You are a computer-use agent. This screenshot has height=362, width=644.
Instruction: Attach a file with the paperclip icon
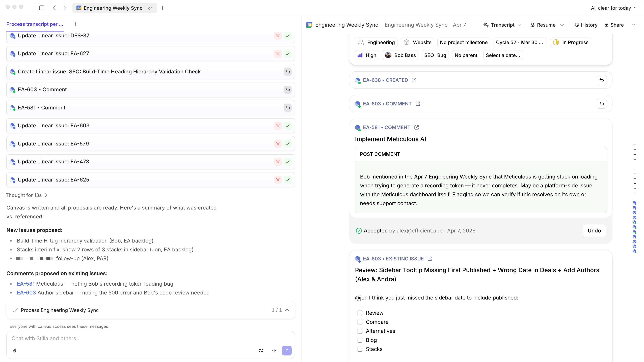click(15, 350)
